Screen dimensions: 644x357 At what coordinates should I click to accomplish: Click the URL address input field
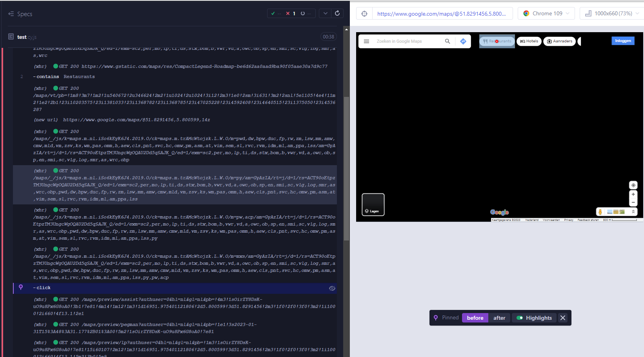click(442, 13)
